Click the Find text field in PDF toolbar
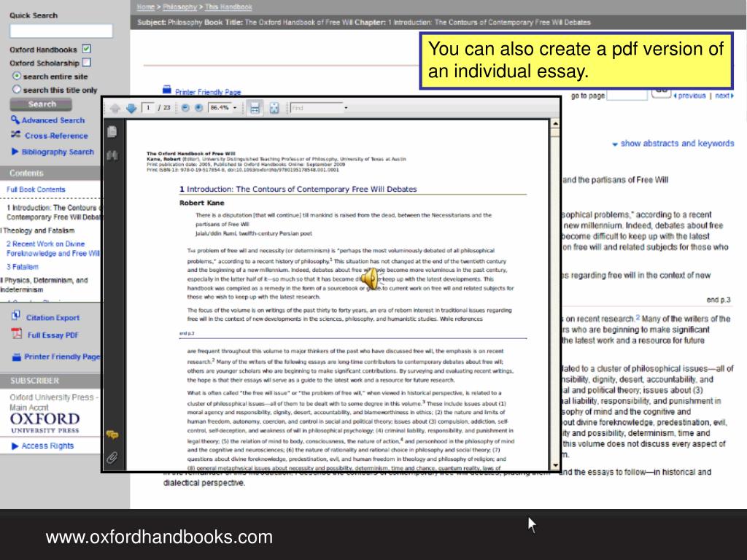747x560 pixels. pos(317,108)
